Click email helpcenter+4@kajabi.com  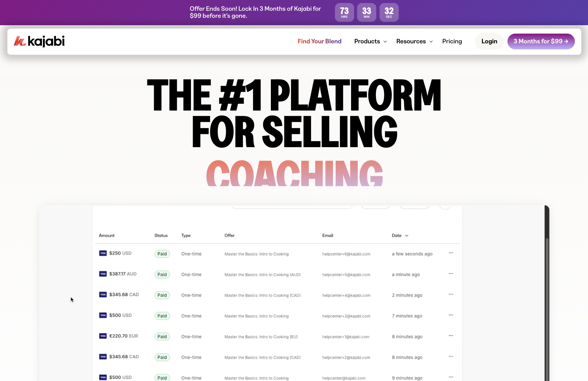[x=346, y=296]
